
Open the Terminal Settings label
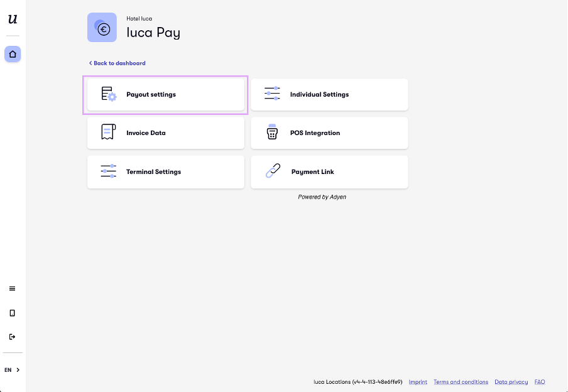tap(153, 171)
